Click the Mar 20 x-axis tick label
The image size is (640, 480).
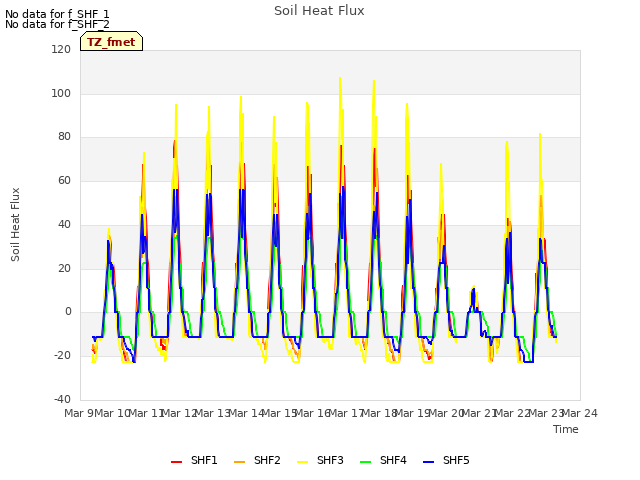click(447, 413)
